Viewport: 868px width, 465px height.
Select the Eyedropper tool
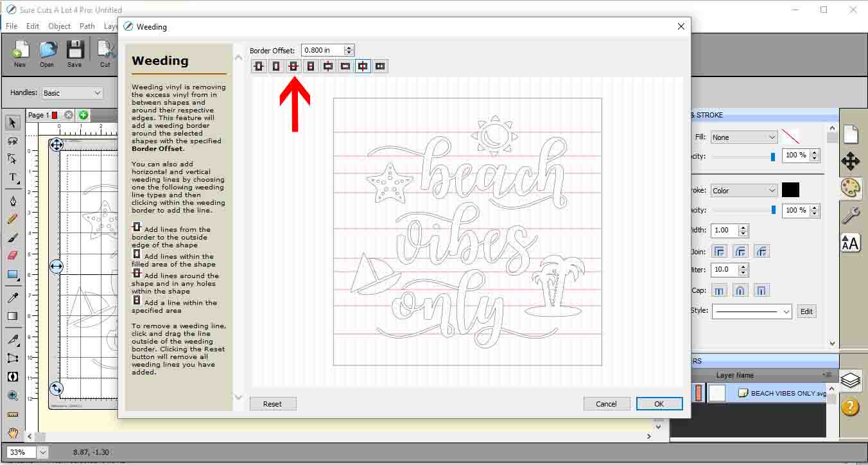coord(12,297)
